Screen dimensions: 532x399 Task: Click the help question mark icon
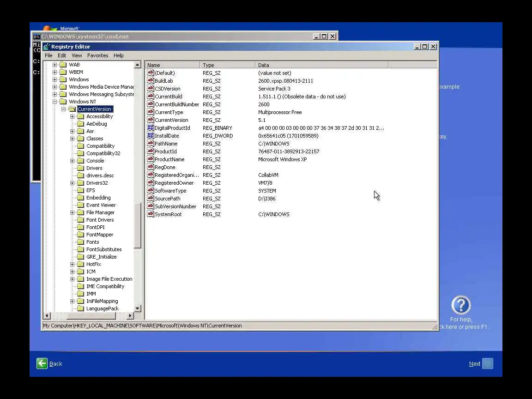click(461, 305)
